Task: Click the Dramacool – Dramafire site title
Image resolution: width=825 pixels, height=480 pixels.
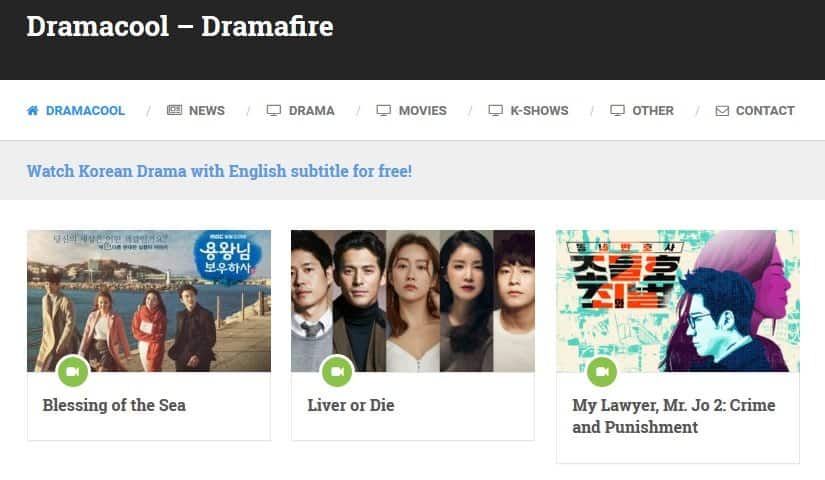Action: pyautogui.click(x=180, y=26)
